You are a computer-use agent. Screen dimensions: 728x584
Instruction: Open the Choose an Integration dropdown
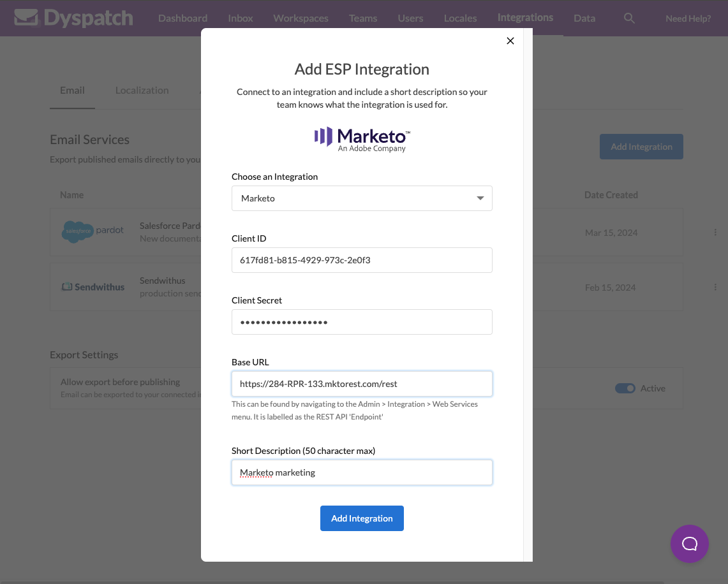362,198
